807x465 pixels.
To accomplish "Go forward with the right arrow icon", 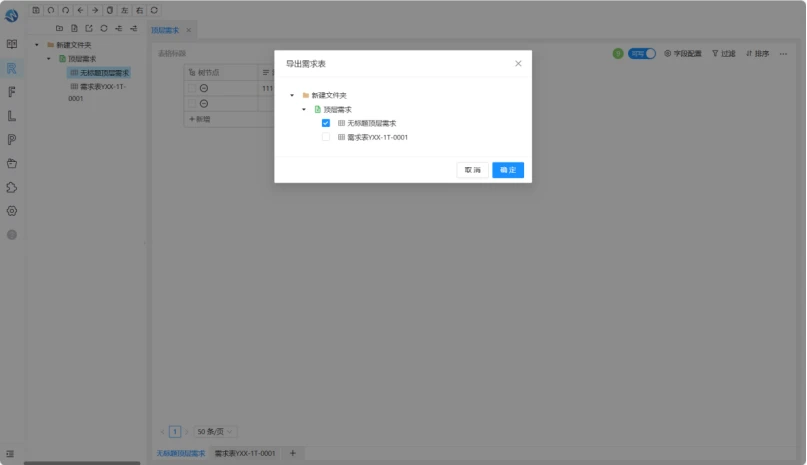I will point(95,10).
